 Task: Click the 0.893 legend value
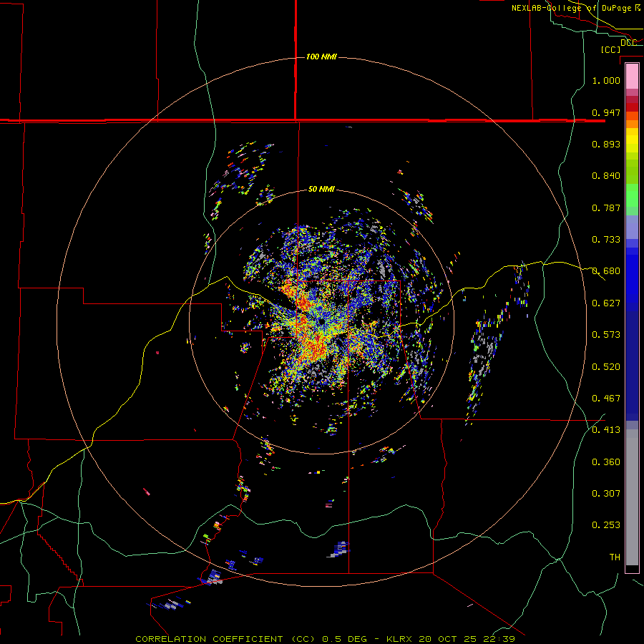coord(606,144)
